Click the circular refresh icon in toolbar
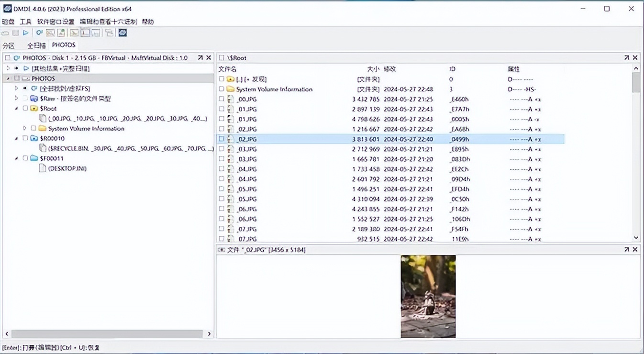The height and width of the screenshot is (354, 644). point(39,33)
